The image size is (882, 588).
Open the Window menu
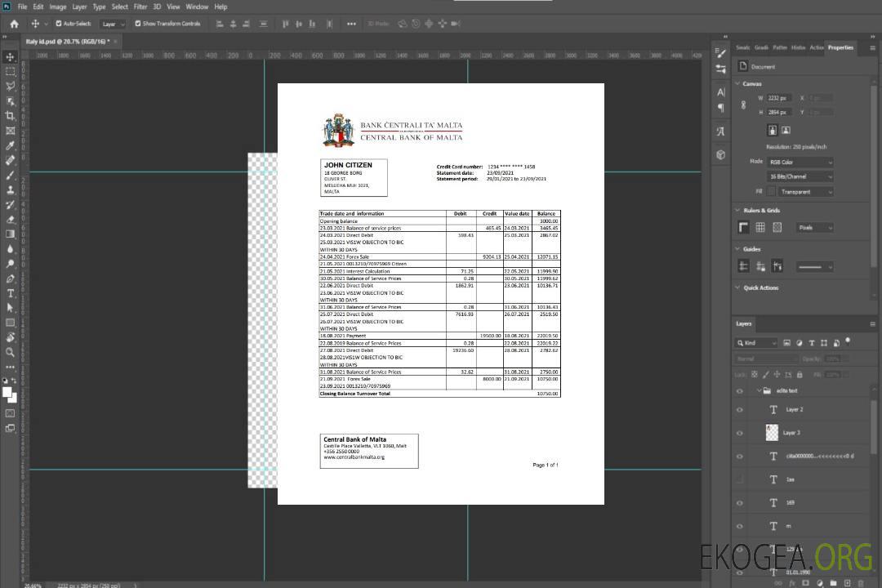pyautogui.click(x=197, y=7)
